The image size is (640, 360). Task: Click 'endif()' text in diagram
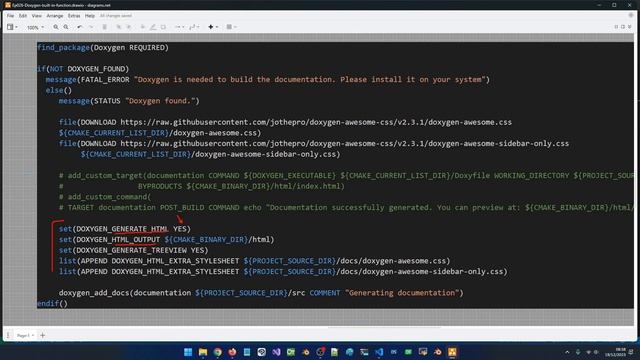pyautogui.click(x=52, y=304)
